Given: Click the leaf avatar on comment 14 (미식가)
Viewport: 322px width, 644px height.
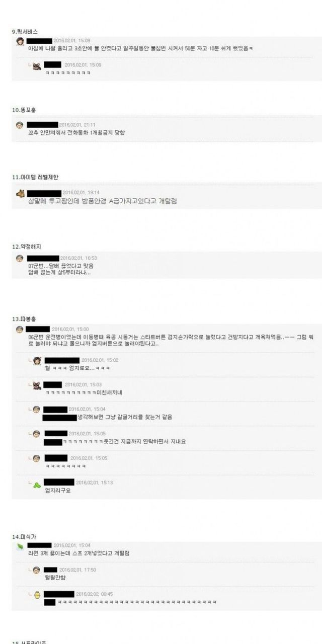Looking at the screenshot, I should point(20,546).
